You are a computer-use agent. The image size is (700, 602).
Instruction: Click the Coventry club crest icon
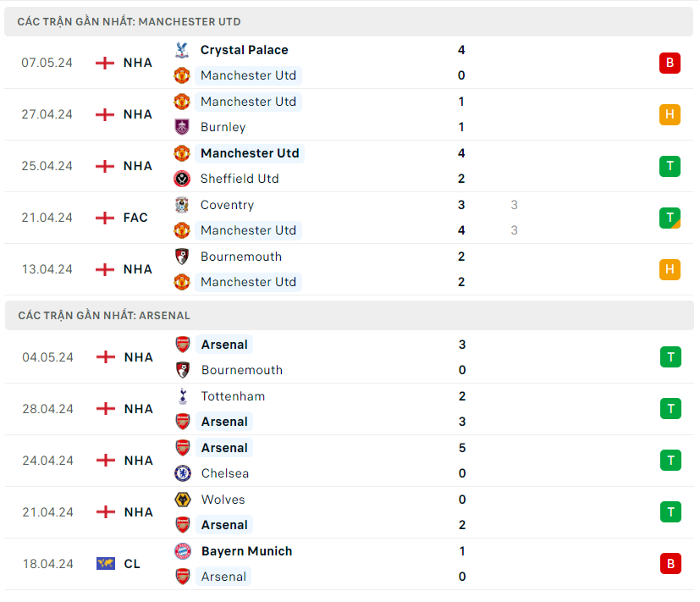point(182,205)
